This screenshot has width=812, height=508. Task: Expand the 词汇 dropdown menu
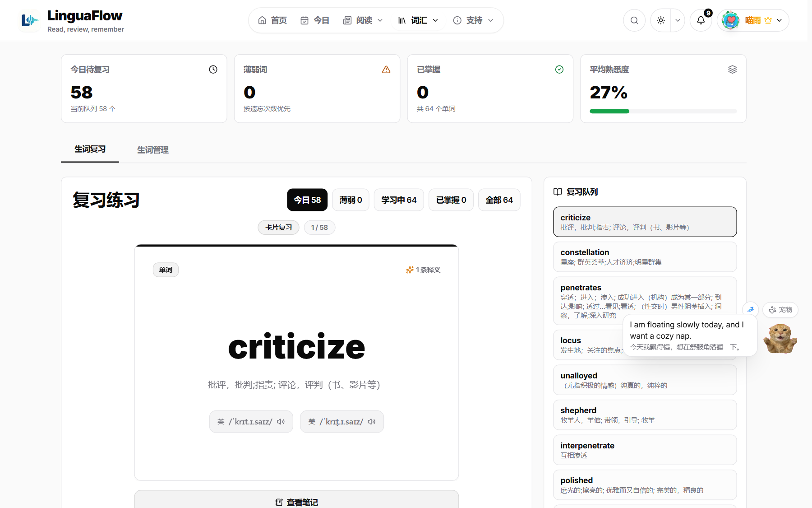(418, 20)
